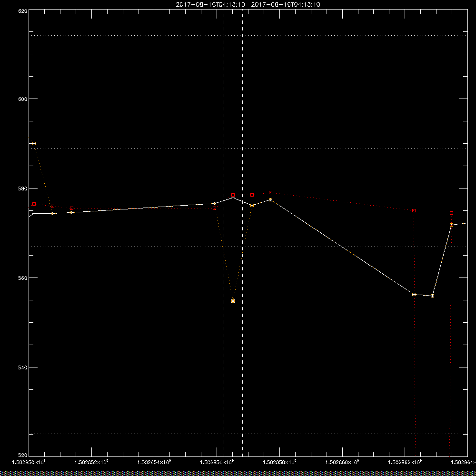Image resolution: width=476 pixels, height=476 pixels.
Task: Select the orange point at 572 after the rise
Action: pyautogui.click(x=451, y=225)
